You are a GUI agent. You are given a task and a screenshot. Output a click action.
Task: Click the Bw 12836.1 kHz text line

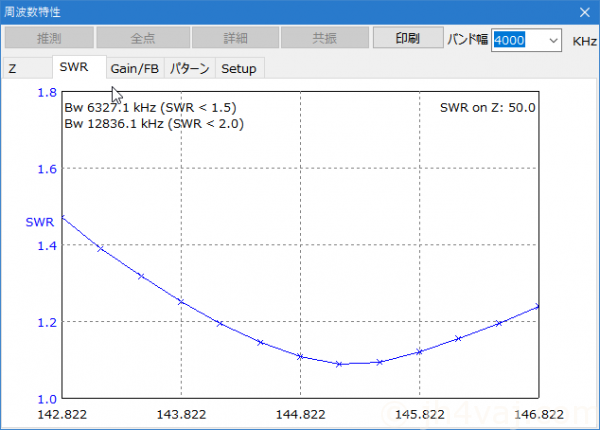click(x=153, y=124)
